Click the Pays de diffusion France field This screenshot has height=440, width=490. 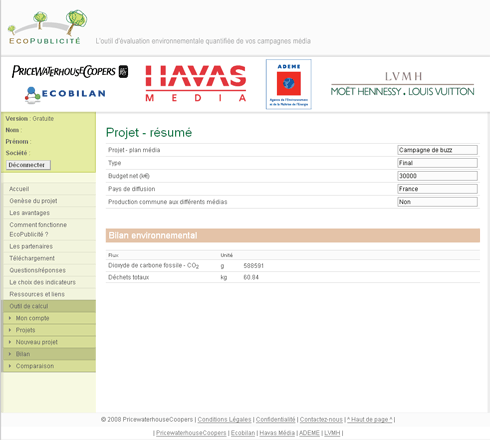437,189
